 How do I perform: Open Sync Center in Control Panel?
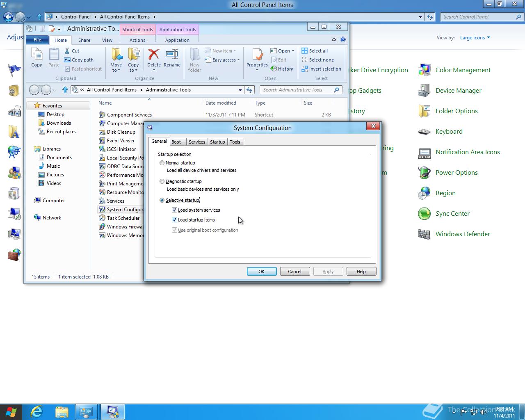point(443,214)
